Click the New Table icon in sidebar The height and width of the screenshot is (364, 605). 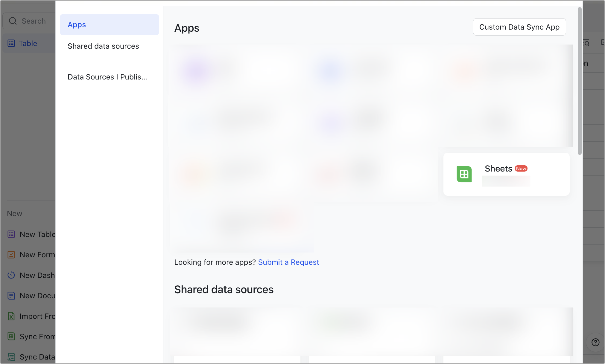pyautogui.click(x=11, y=234)
